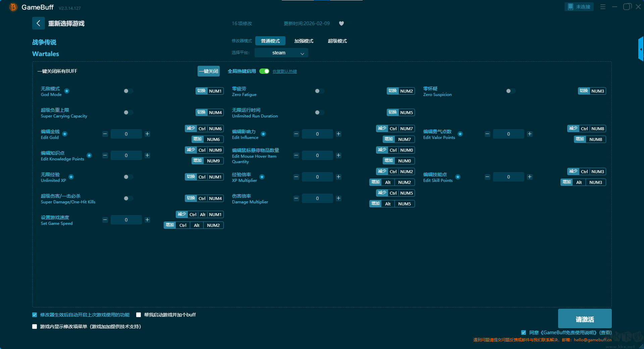Switch to 加强模式 mode tab

point(304,41)
